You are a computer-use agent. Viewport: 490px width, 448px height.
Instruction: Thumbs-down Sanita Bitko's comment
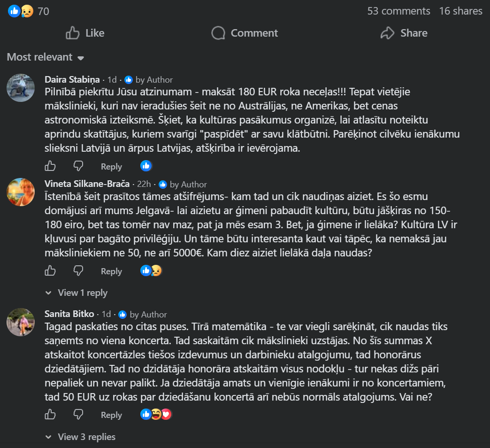(78, 415)
